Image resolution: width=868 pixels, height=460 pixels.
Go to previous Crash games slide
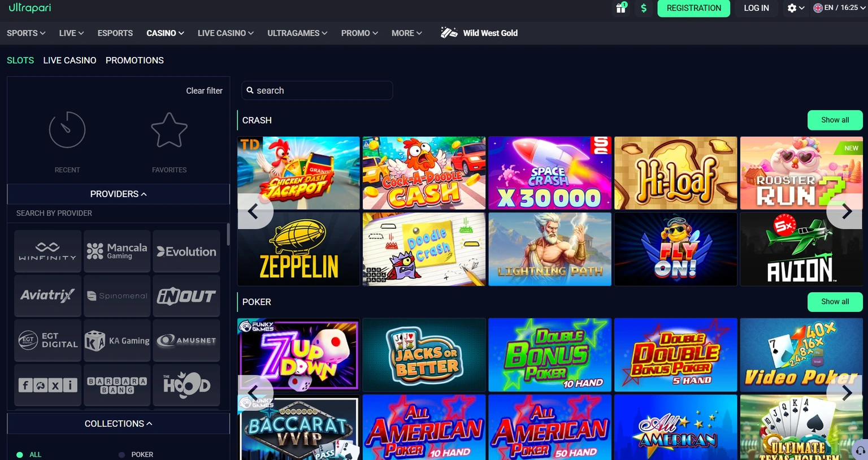click(x=254, y=211)
